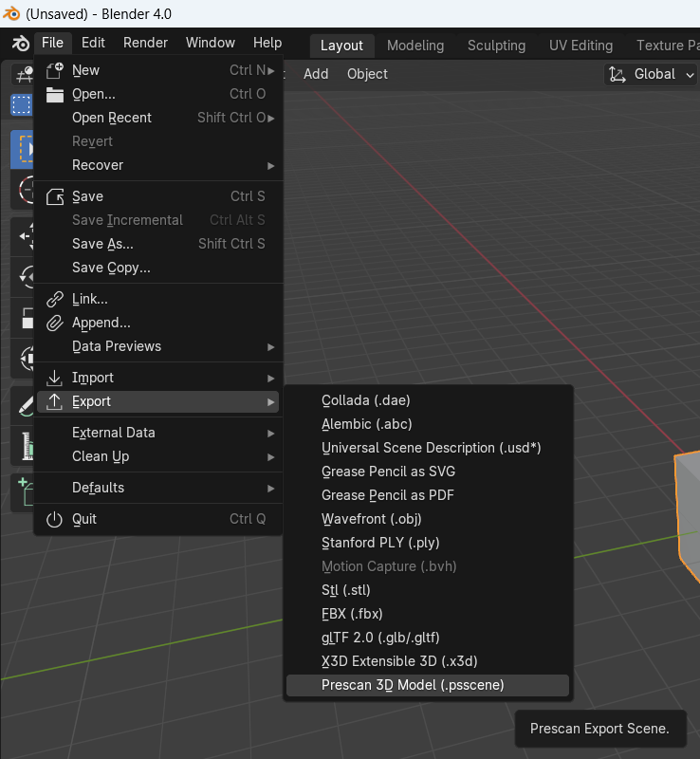Image resolution: width=700 pixels, height=759 pixels.
Task: Export as Stanford PLY (.ply)
Action: tap(428, 543)
